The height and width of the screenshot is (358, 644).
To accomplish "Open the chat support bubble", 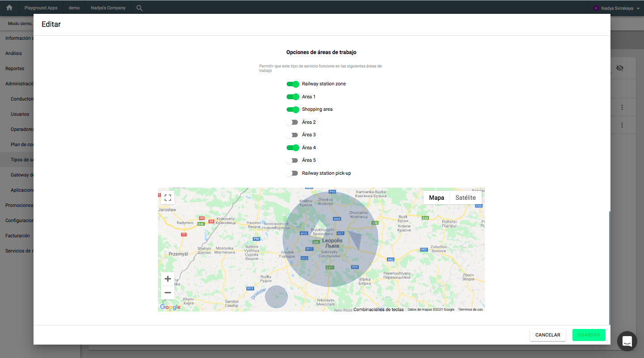I will 627,341.
